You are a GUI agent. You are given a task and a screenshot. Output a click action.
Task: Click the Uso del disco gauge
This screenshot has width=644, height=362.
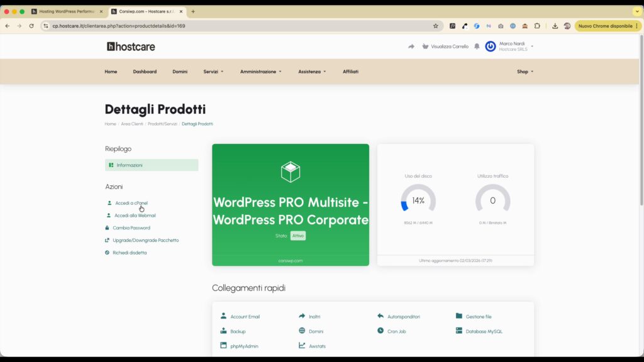[x=418, y=200]
